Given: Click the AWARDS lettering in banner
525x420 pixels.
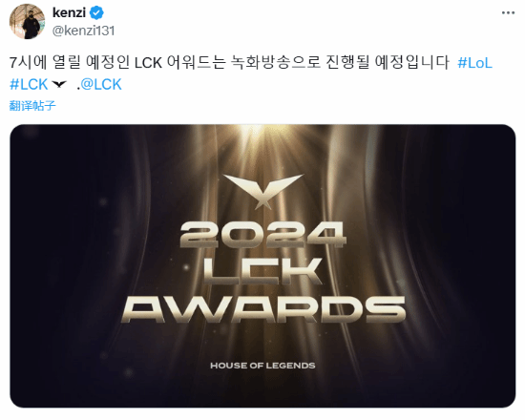Looking at the screenshot, I should pos(263,310).
